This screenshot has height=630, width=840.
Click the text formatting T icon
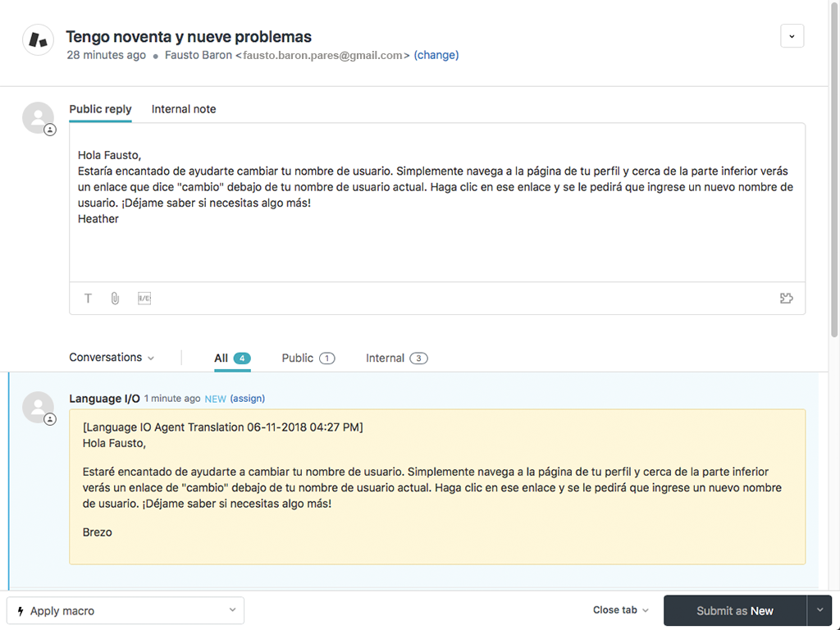(x=88, y=299)
